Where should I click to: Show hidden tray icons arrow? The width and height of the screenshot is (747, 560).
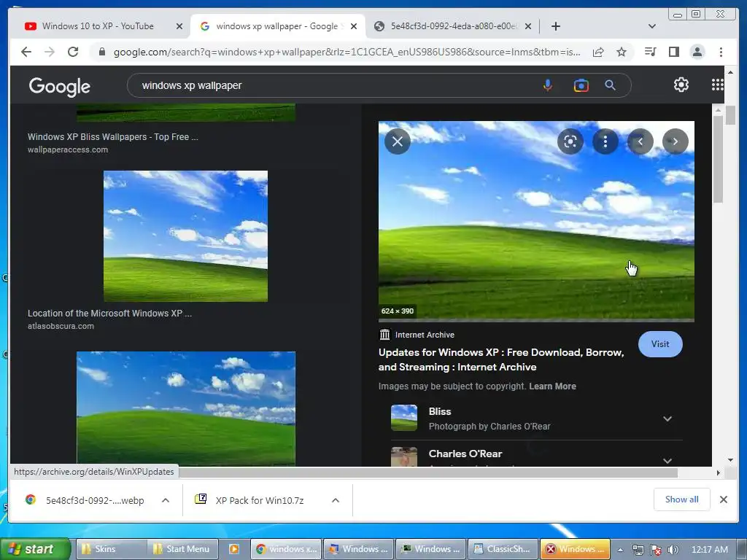click(620, 550)
